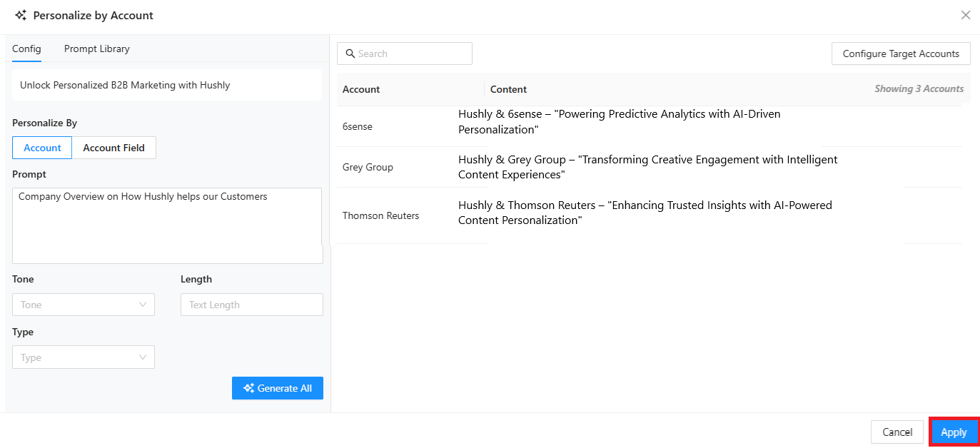This screenshot has height=448, width=980.
Task: Click the Account column header
Action: pyautogui.click(x=361, y=89)
